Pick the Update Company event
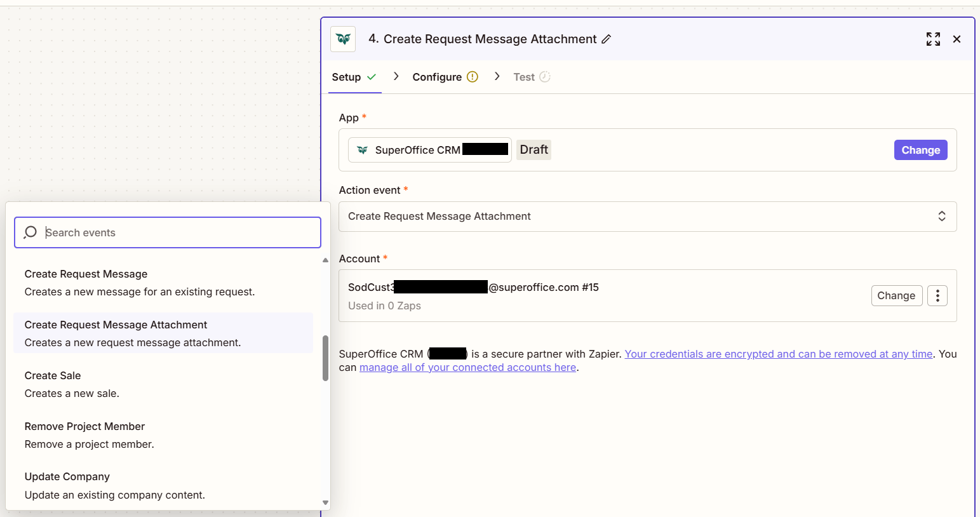This screenshot has width=980, height=517. coord(163,485)
